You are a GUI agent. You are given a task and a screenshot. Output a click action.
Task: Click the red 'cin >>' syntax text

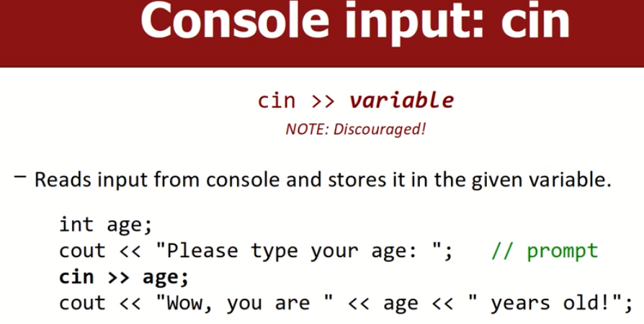(x=297, y=100)
